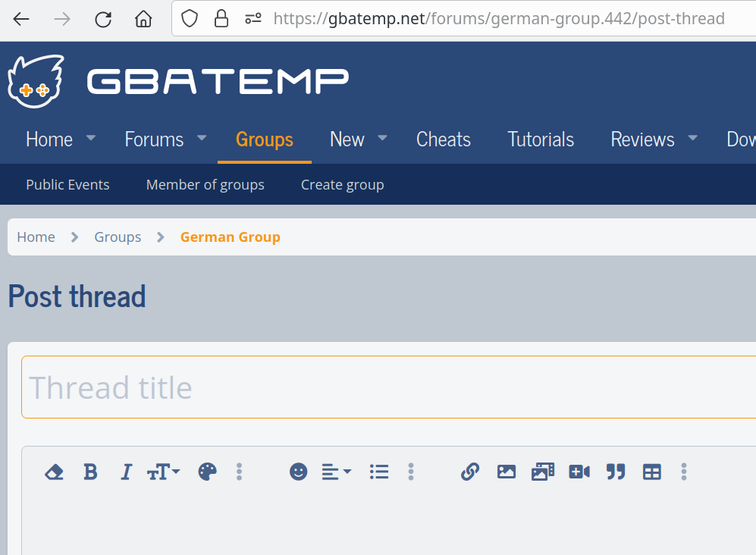Click the GBATEMP wordmark logo

[218, 81]
